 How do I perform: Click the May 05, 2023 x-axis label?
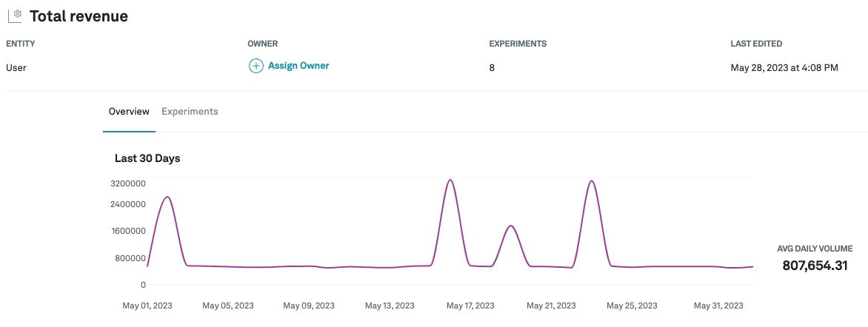click(x=227, y=306)
